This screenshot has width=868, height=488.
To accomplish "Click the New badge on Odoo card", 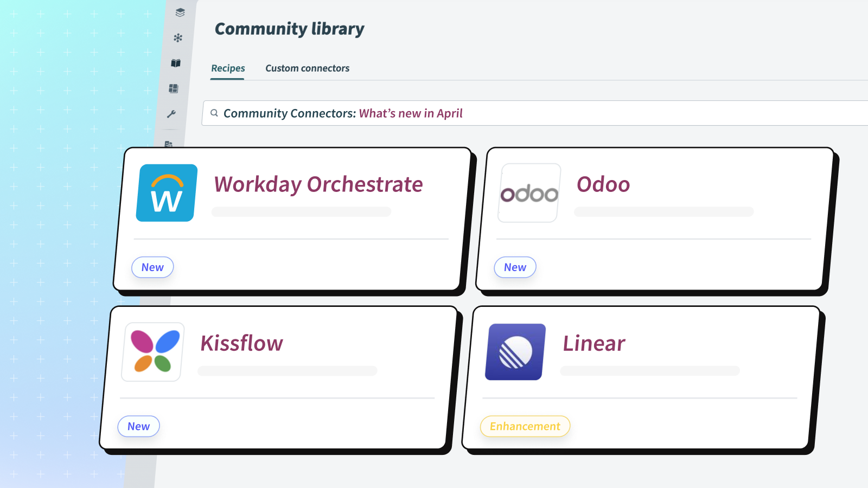I will [515, 267].
